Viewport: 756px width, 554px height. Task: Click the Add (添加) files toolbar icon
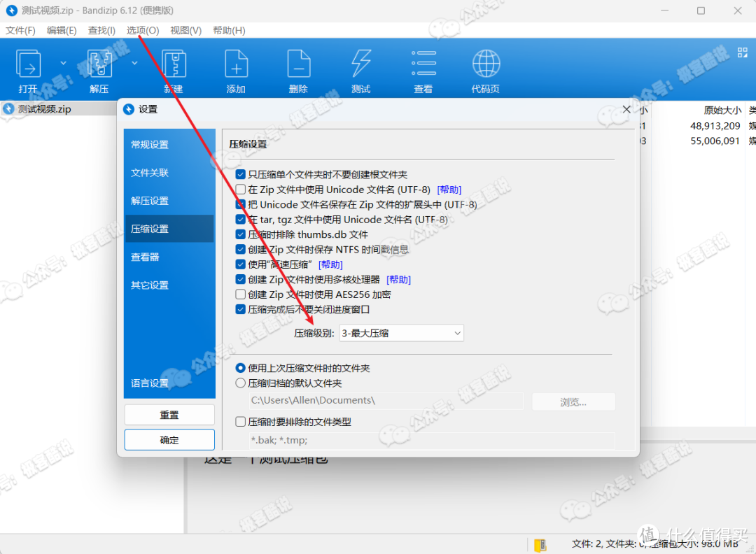point(237,64)
